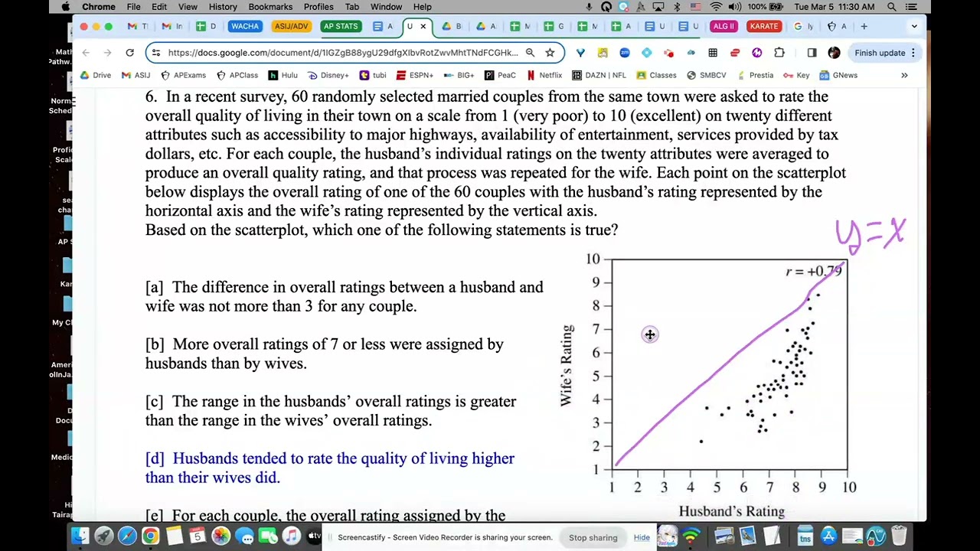Viewport: 980px width, 551px height.
Task: Expand the tab search dropdown arrow
Action: 914,26
